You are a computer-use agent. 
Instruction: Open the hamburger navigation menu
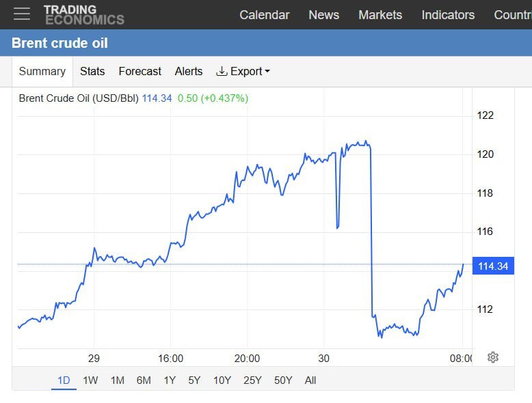pos(22,14)
